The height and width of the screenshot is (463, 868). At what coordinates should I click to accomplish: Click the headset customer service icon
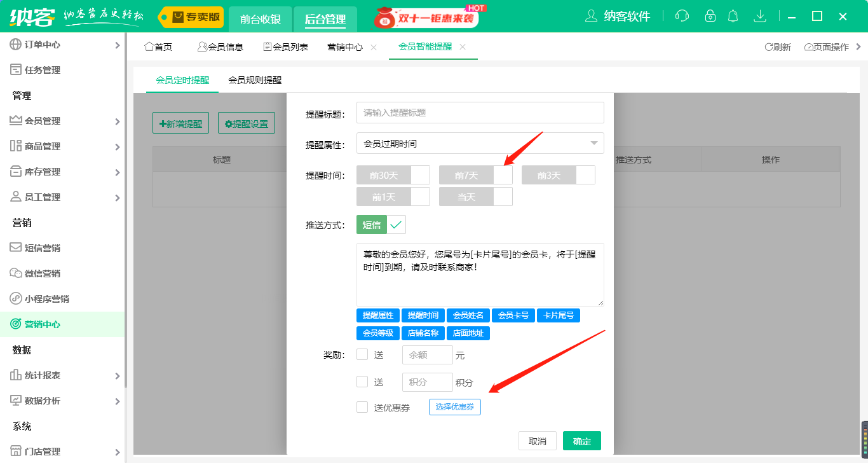point(682,15)
